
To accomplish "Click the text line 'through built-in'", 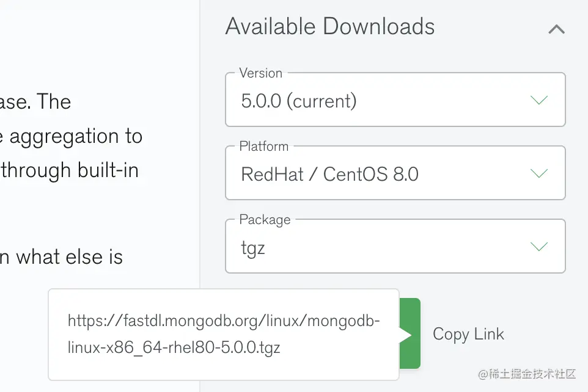I will (x=70, y=170).
